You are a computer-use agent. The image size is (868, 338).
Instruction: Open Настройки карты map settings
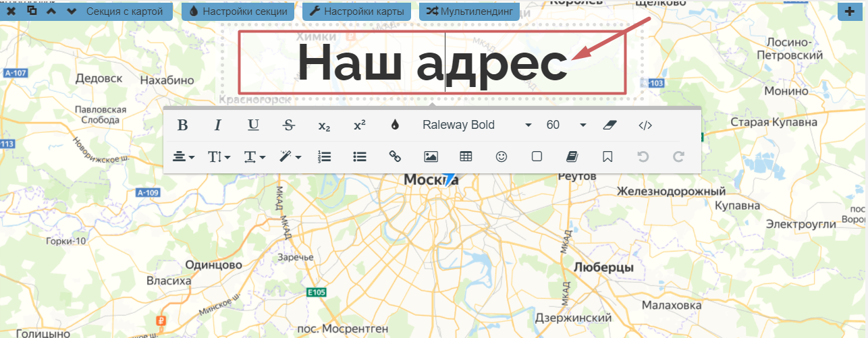coord(357,11)
